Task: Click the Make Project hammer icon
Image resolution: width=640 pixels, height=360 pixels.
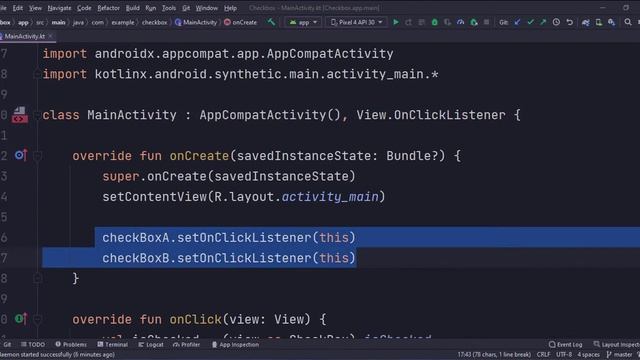Action: pos(271,22)
